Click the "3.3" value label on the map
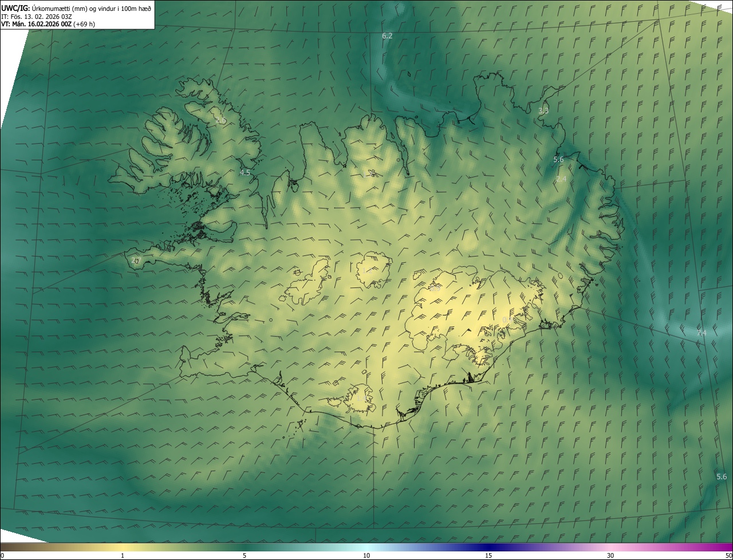The width and height of the screenshot is (733, 560). 543,111
